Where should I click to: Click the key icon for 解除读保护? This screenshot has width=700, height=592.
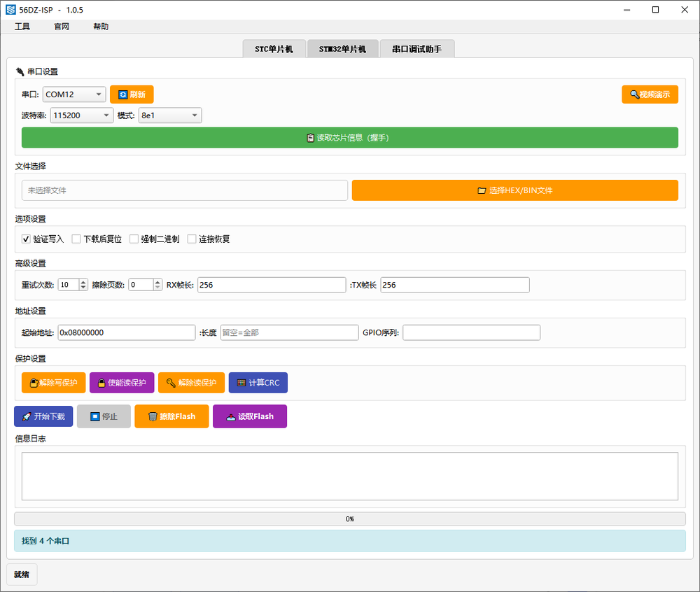(x=170, y=383)
